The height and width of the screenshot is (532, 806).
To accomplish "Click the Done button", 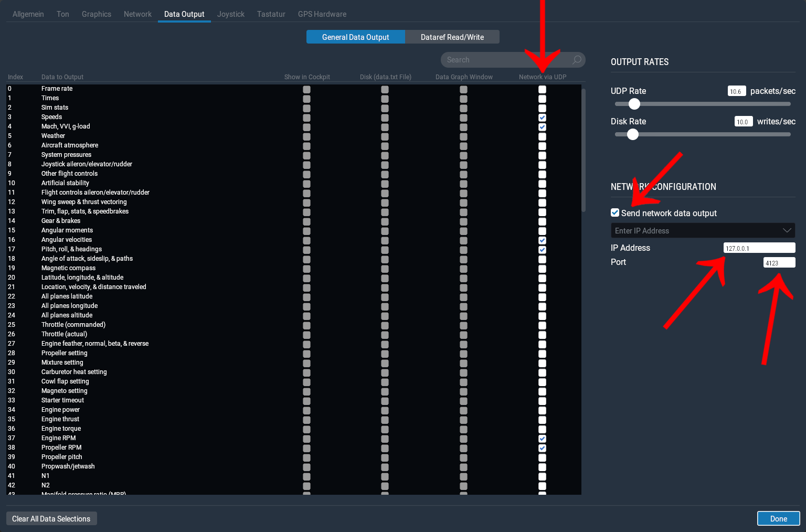I will [778, 518].
